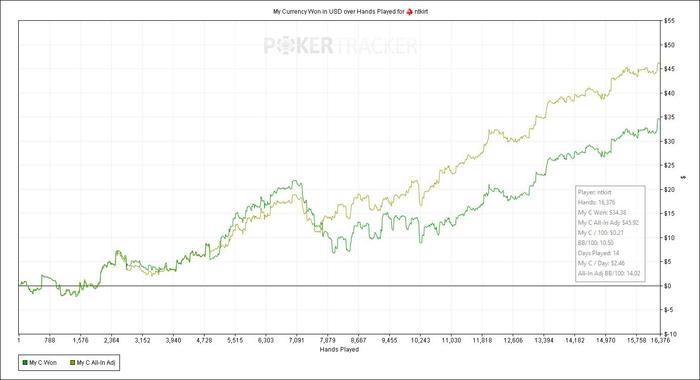Click the '13,394' x-axis tick label
700x380 pixels.
click(x=543, y=340)
